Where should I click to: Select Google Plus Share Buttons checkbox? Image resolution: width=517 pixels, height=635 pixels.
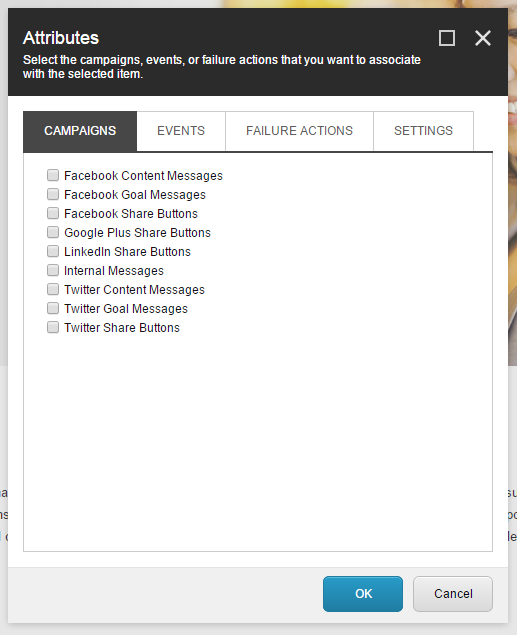tap(53, 232)
